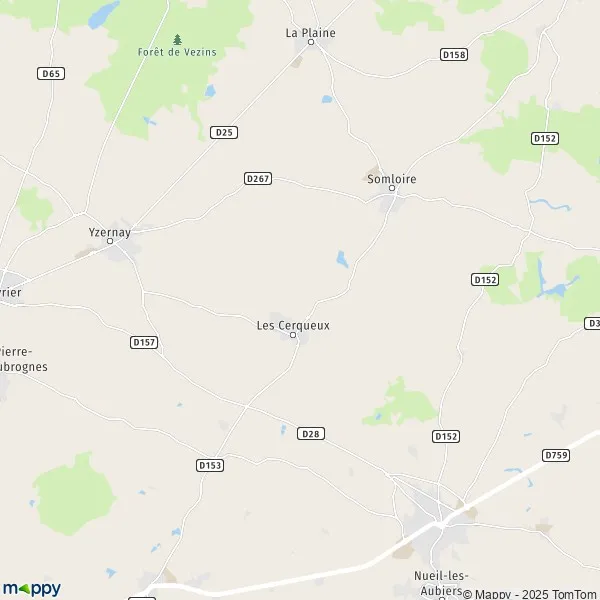Image resolution: width=600 pixels, height=600 pixels.
Task: Click the D28 road marker
Action: [x=311, y=434]
